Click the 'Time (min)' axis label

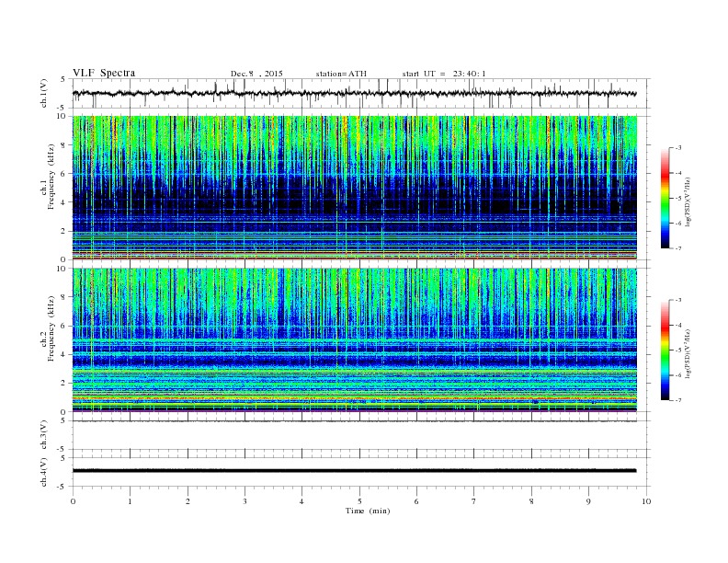click(368, 511)
